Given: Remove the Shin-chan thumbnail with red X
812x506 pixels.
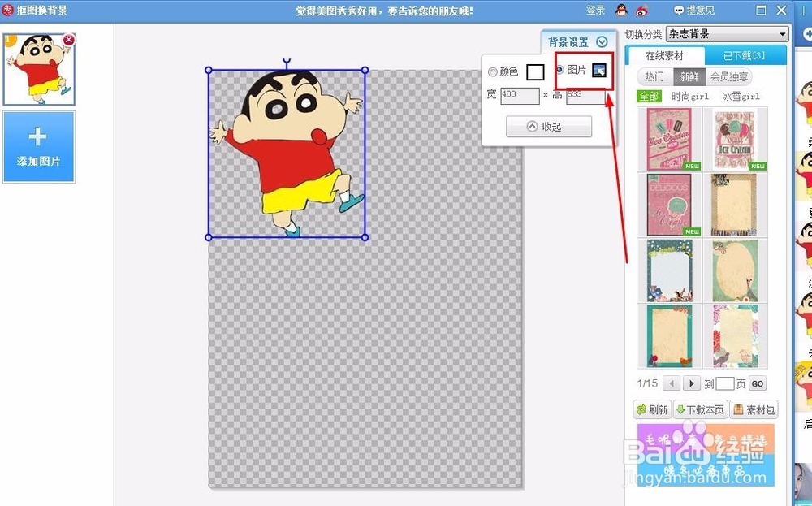Looking at the screenshot, I should coord(68,40).
